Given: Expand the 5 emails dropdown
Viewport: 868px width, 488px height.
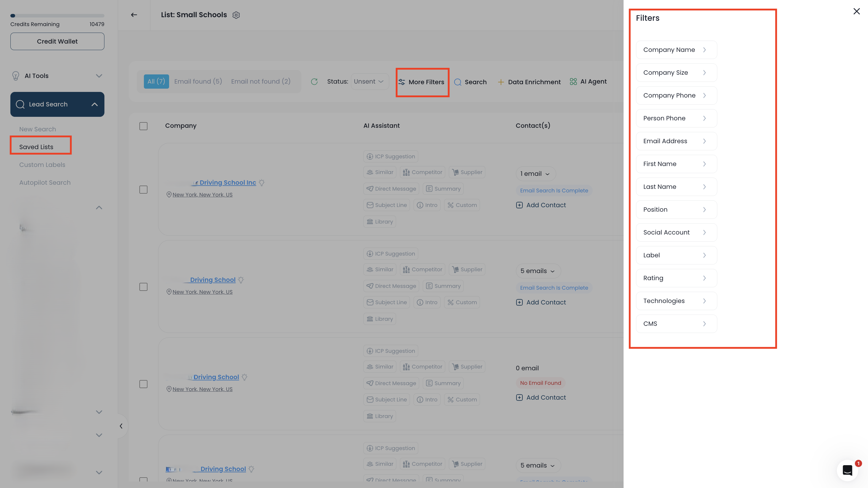Looking at the screenshot, I should pyautogui.click(x=538, y=271).
